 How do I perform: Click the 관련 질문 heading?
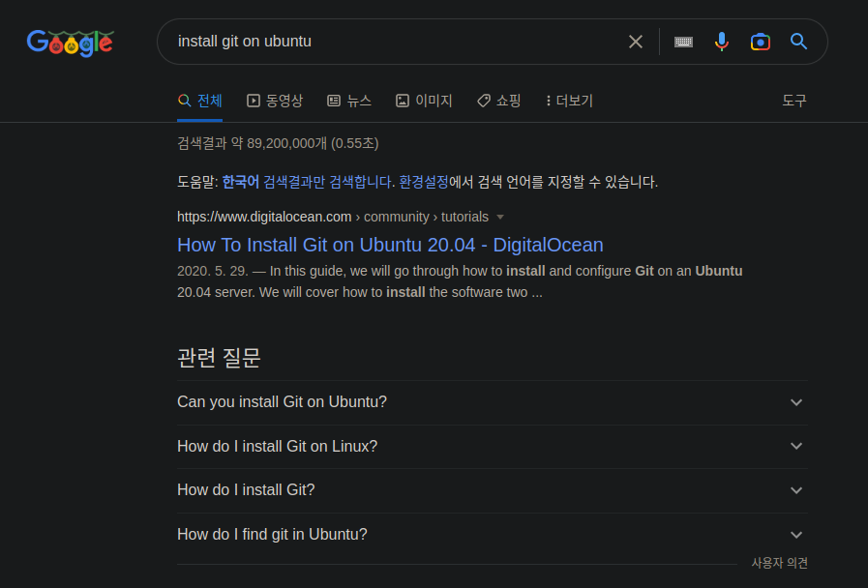click(x=219, y=357)
